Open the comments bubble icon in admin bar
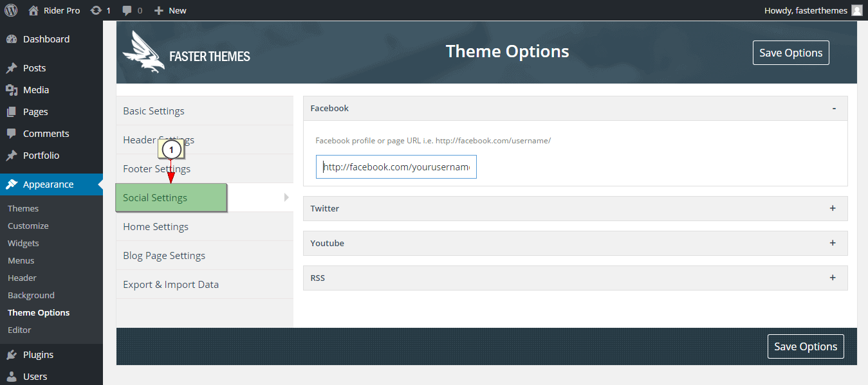Viewport: 868px width, 385px height. [127, 11]
